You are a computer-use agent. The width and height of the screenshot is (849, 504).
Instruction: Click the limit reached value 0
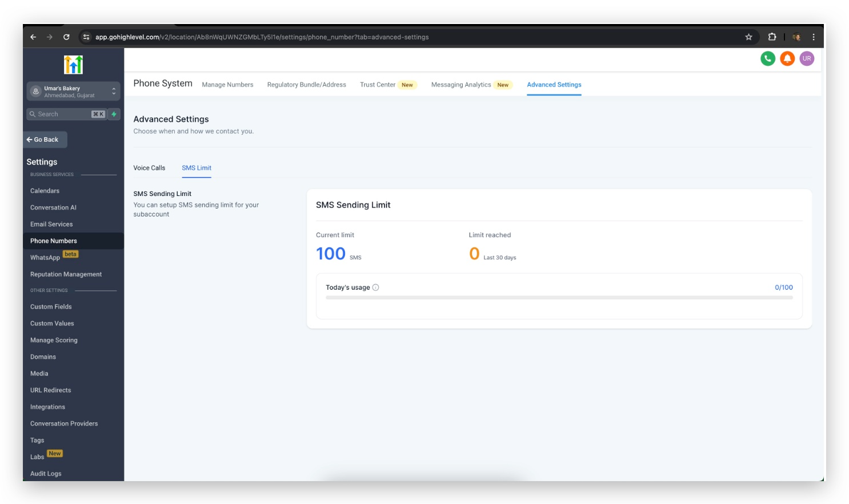point(474,254)
